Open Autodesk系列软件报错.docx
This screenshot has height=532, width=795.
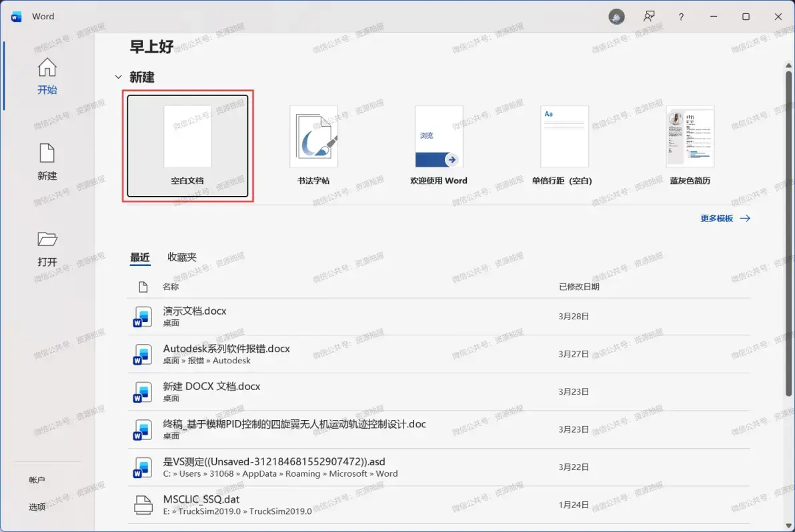pos(439,354)
